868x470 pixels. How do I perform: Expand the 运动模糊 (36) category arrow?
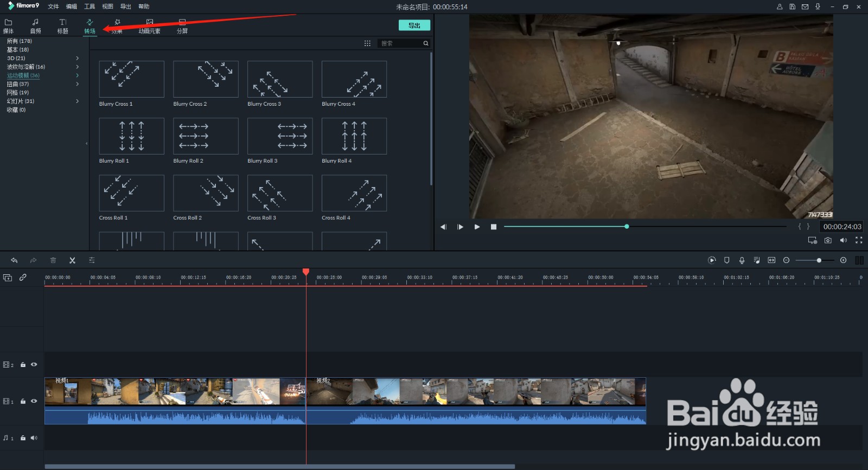77,75
